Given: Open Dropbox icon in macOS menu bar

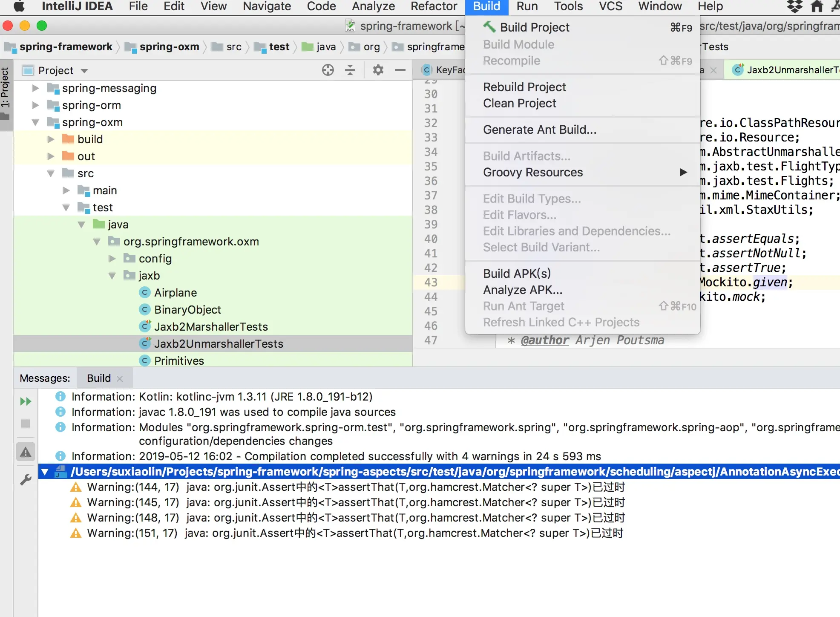Looking at the screenshot, I should point(794,6).
